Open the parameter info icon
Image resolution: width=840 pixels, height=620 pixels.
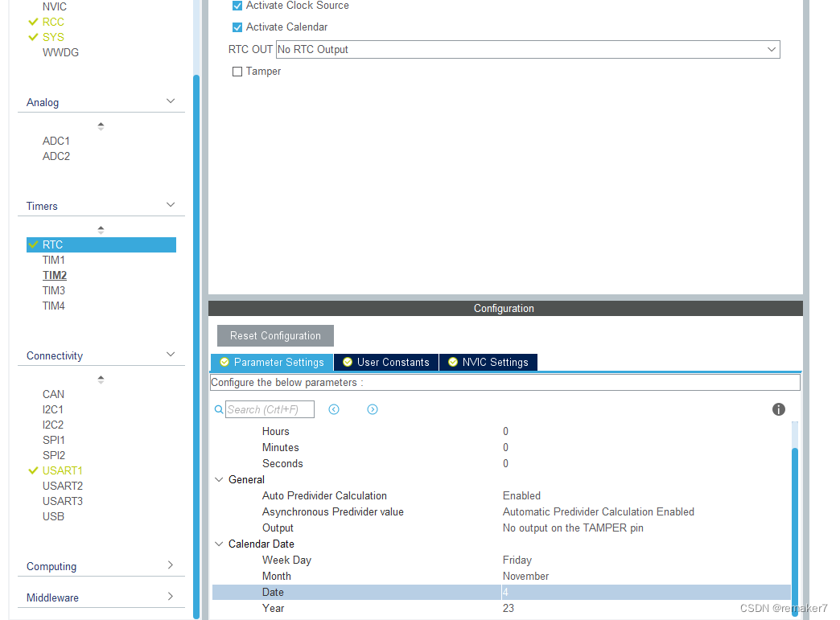coord(778,409)
